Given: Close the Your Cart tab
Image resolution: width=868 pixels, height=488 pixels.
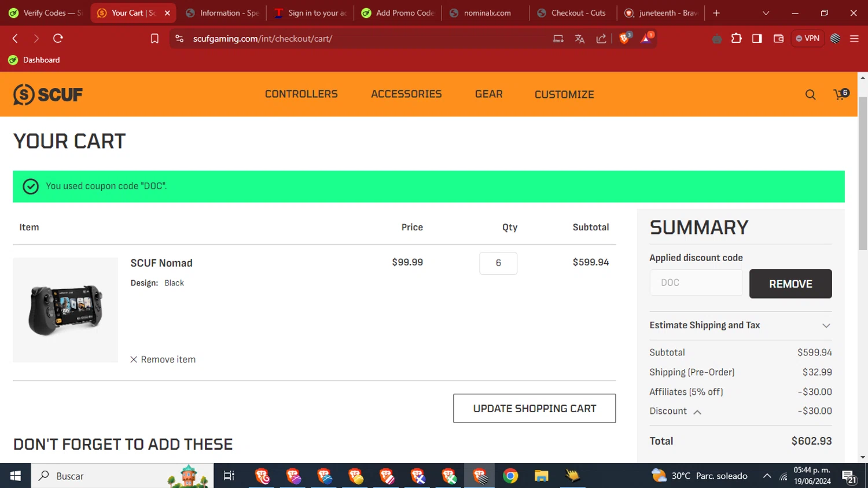Looking at the screenshot, I should coord(167,13).
